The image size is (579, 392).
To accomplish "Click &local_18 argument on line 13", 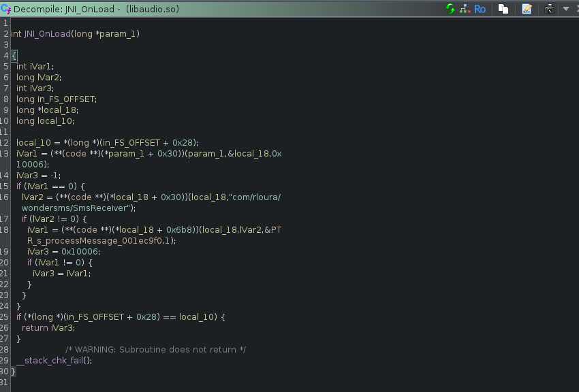I will pyautogui.click(x=248, y=153).
